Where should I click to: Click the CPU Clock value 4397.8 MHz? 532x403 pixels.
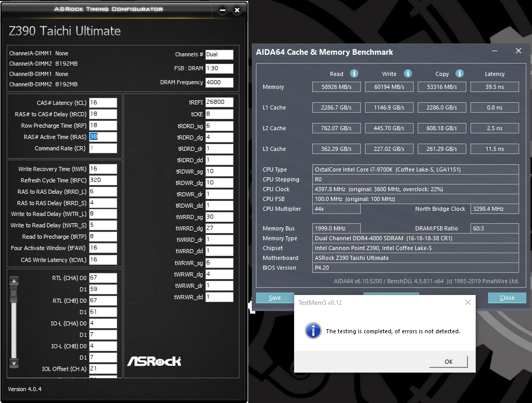pos(415,189)
